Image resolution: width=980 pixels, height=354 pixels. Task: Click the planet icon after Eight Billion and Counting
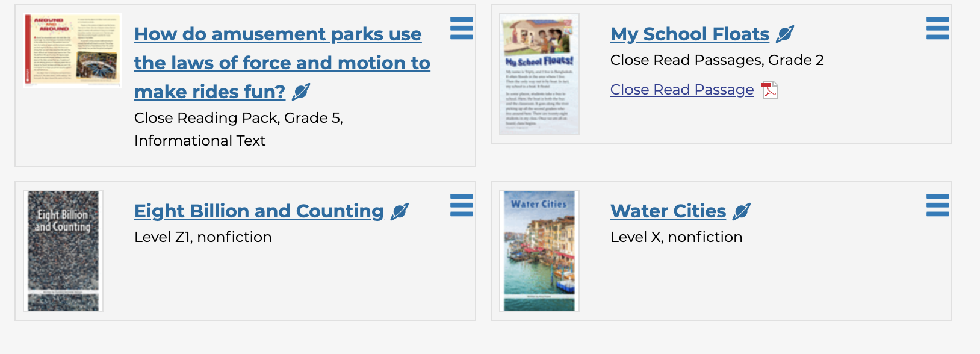click(400, 211)
